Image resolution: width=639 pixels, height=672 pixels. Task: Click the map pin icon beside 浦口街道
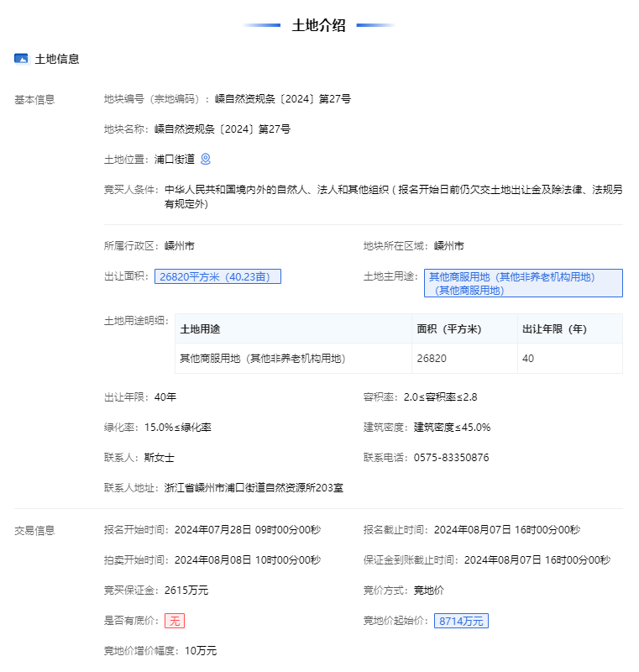click(x=206, y=159)
